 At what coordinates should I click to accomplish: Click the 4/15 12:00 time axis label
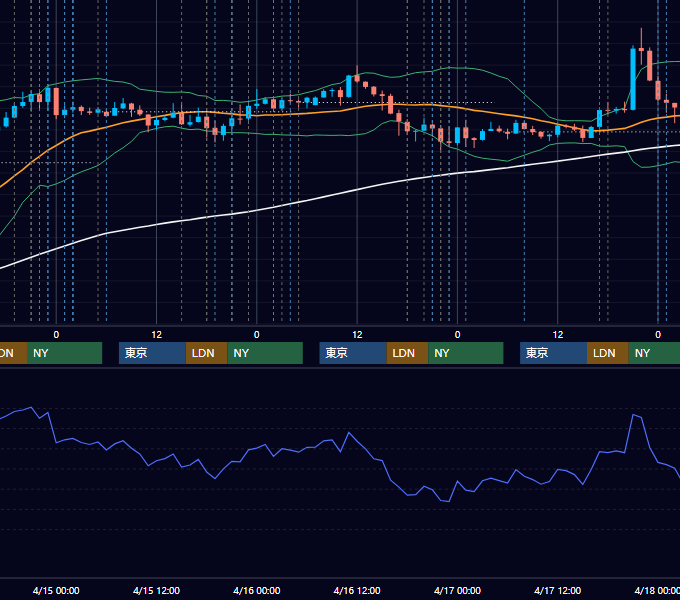tap(156, 590)
